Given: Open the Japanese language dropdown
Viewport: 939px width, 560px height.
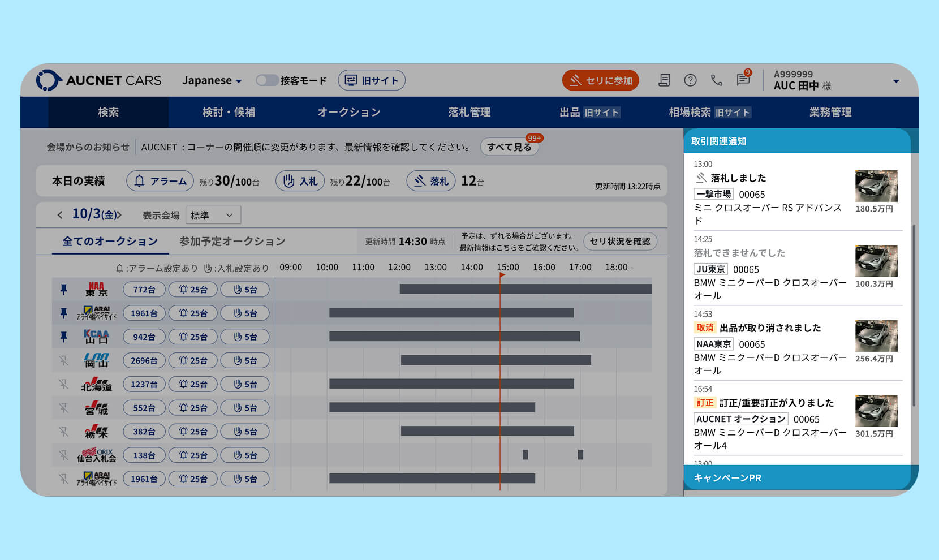Looking at the screenshot, I should tap(212, 80).
